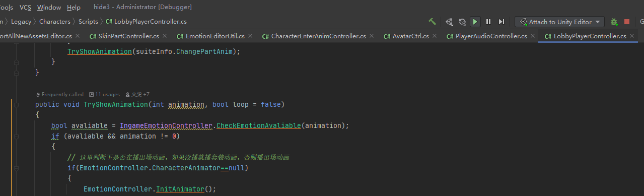Open the Unity actions icon menu

pos(449,22)
